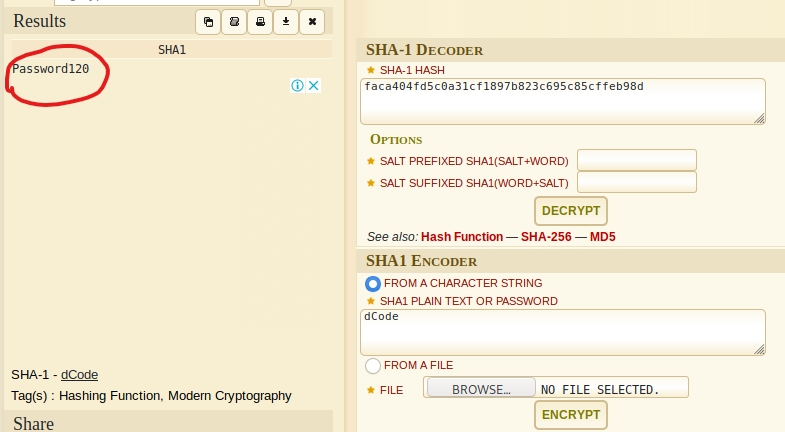This screenshot has height=432, width=785.
Task: Open the dCode link under results
Action: pos(79,374)
